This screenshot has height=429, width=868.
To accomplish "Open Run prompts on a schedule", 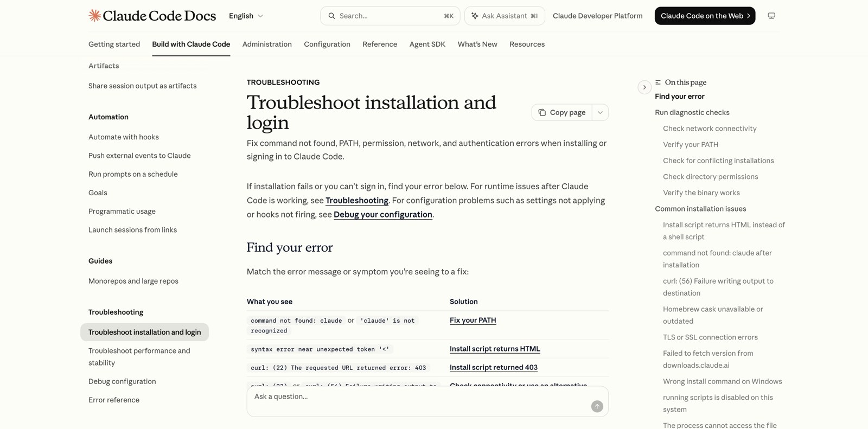I will [x=133, y=174].
